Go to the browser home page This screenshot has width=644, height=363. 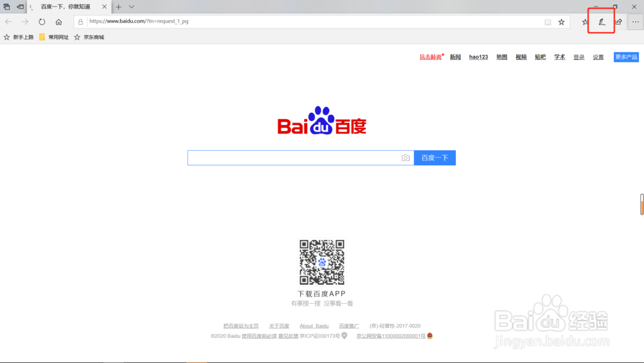[59, 22]
